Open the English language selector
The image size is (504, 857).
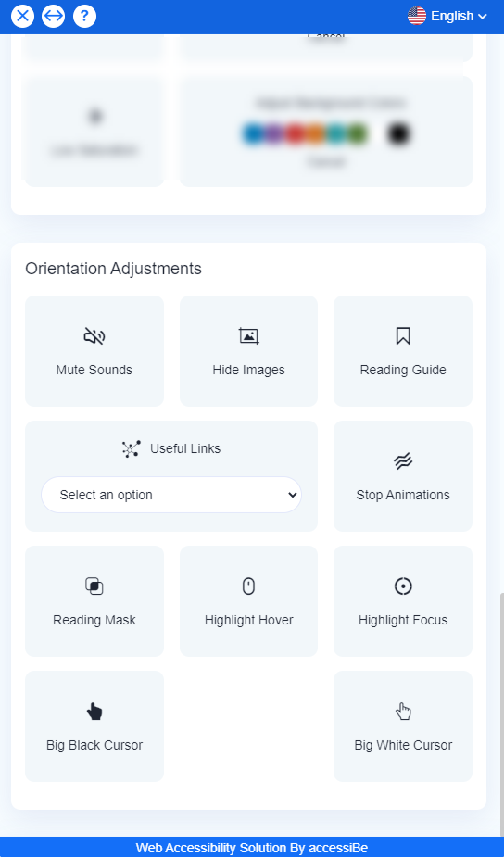click(447, 16)
